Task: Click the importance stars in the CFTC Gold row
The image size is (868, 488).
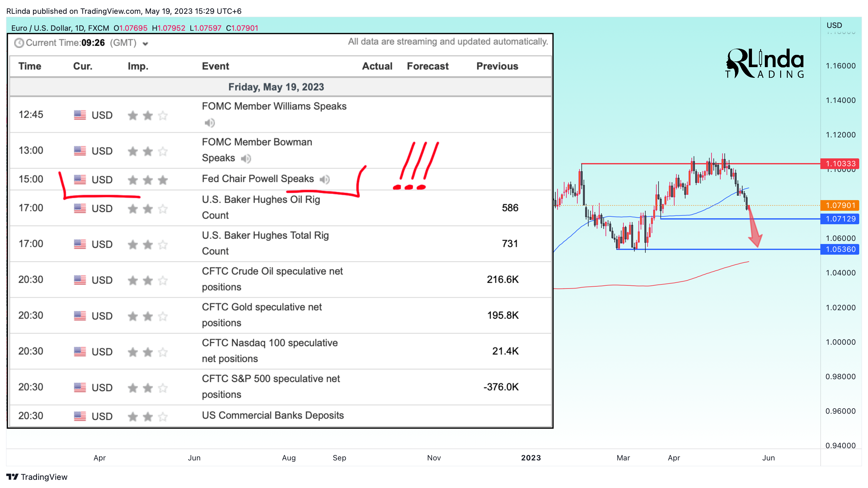Action: pyautogui.click(x=148, y=316)
